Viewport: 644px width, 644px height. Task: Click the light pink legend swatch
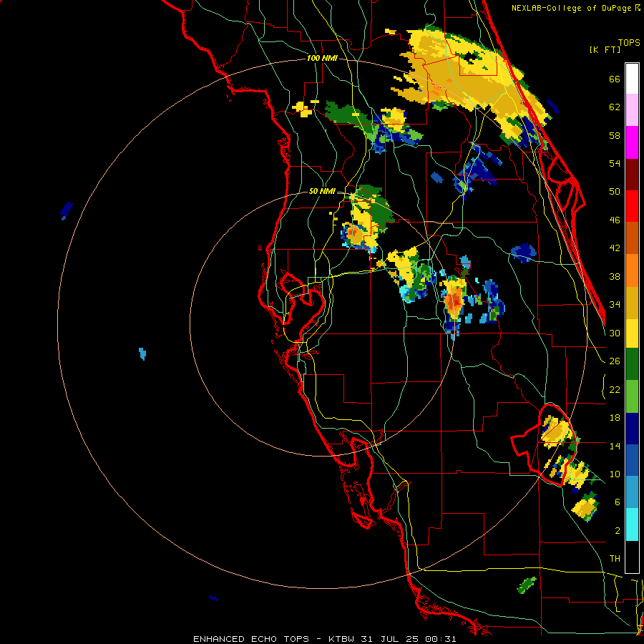click(x=632, y=110)
